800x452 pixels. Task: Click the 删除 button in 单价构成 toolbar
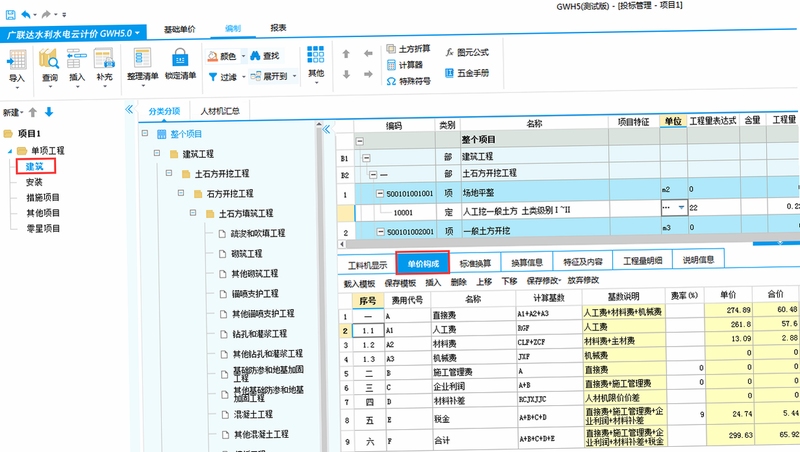pyautogui.click(x=459, y=282)
